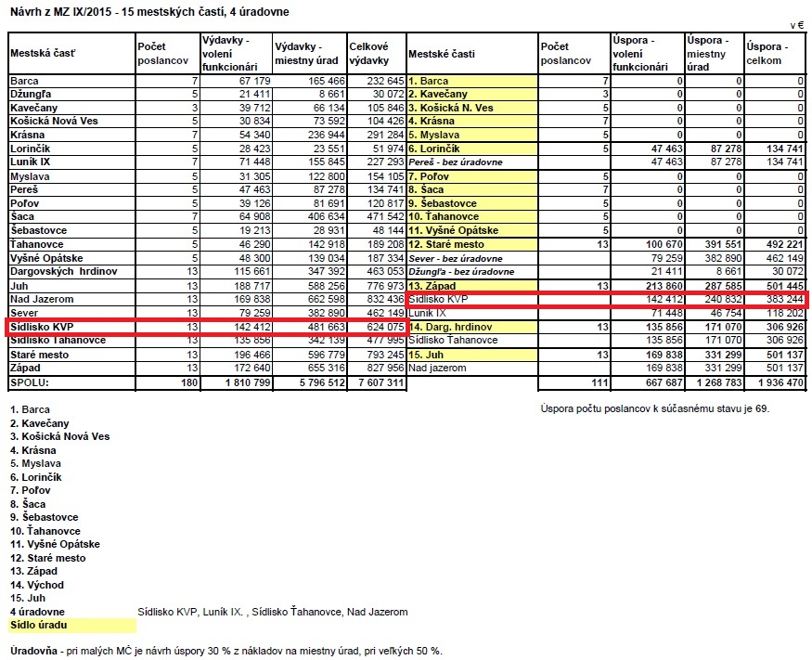The image size is (812, 660).
Task: Select the cell with value 477 995
Action: pos(385,340)
